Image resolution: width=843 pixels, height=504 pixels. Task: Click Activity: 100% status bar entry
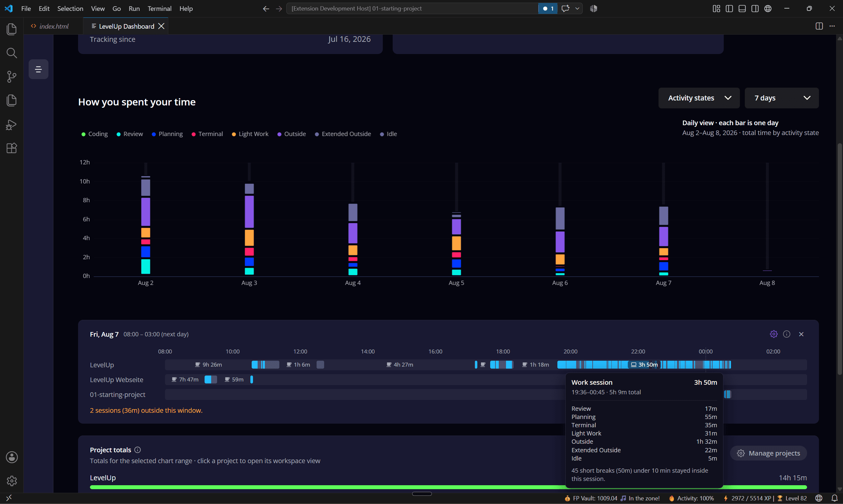tap(691, 498)
